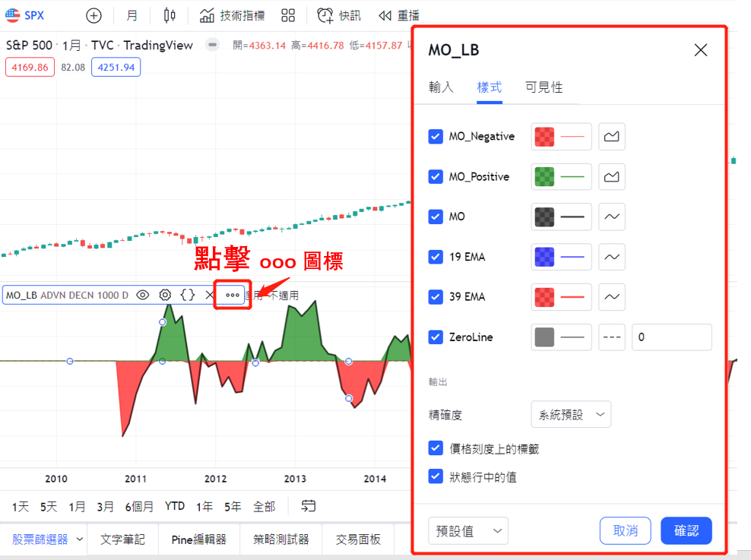Viewport: 751px width, 560px height.
Task: Open the 月 timeframe selector
Action: pyautogui.click(x=132, y=16)
